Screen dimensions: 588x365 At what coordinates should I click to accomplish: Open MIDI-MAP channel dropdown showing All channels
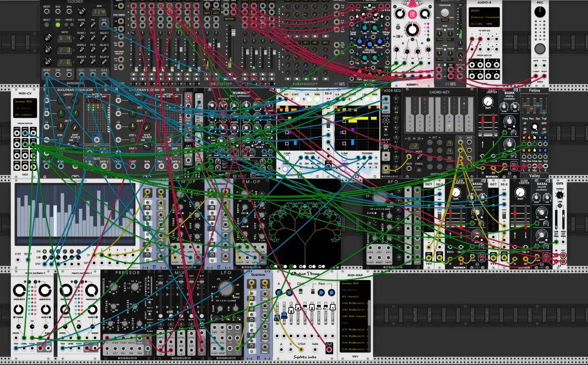(355, 296)
